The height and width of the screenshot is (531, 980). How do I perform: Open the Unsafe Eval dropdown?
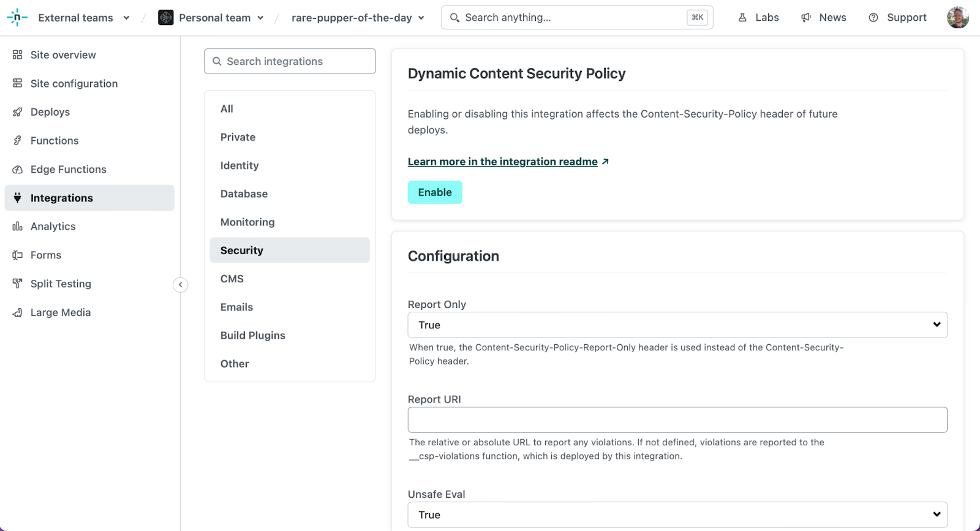coord(677,515)
